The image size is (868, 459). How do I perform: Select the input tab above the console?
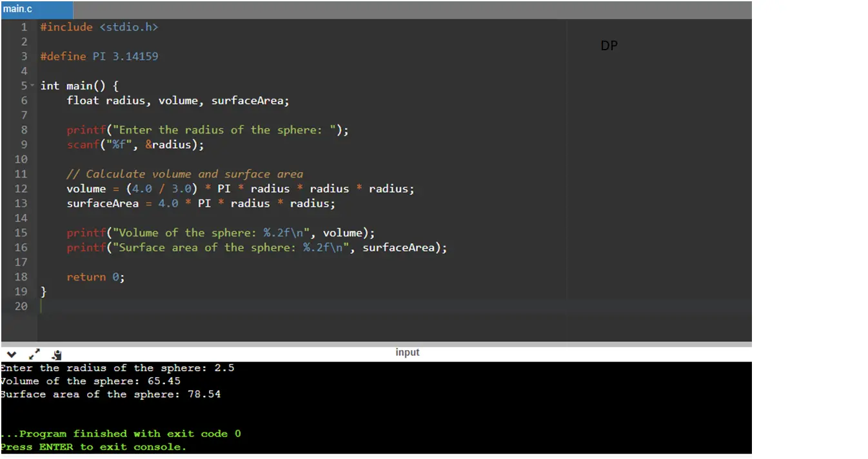click(x=408, y=352)
